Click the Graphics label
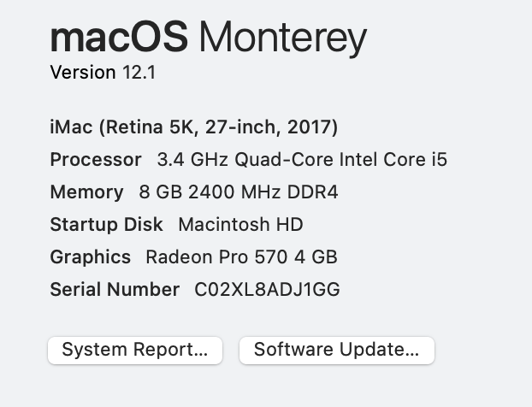This screenshot has width=532, height=407. click(x=91, y=257)
